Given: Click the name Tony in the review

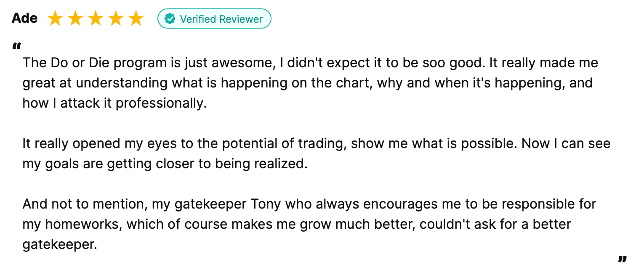Looking at the screenshot, I should (x=266, y=204).
